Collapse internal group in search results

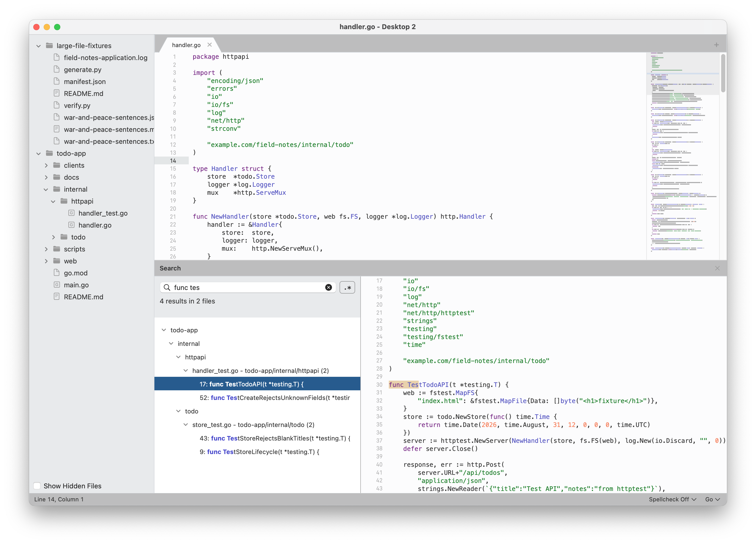[x=171, y=344]
